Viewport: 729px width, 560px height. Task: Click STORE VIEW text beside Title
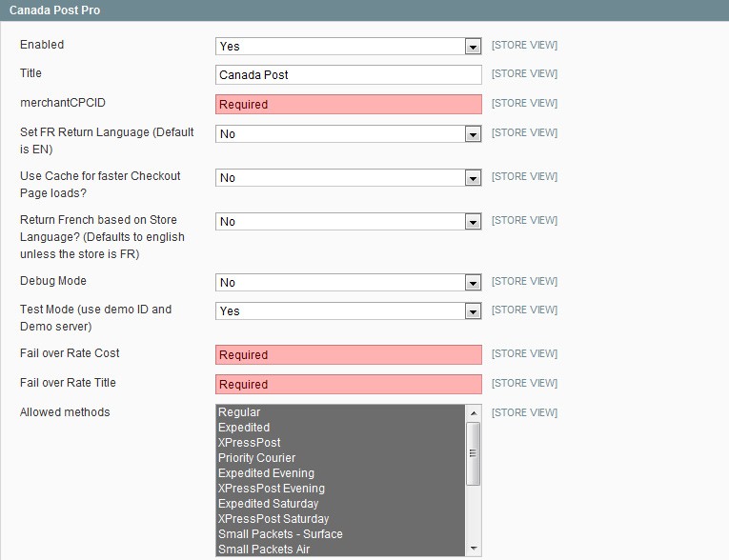tap(524, 73)
